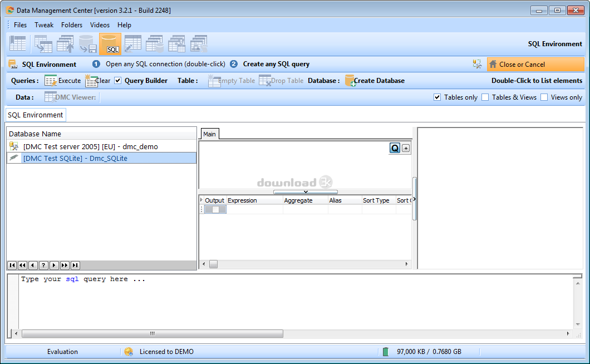Screen dimensions: 590x364
Task: Click the Clear query icon
Action: pyautogui.click(x=90, y=81)
